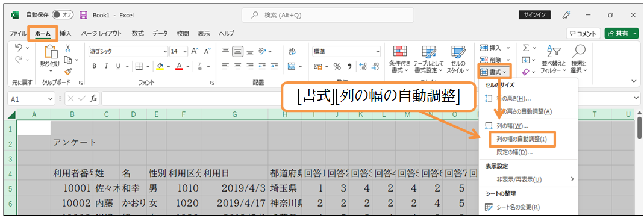Open the number format dropdown 標準

tap(378, 52)
